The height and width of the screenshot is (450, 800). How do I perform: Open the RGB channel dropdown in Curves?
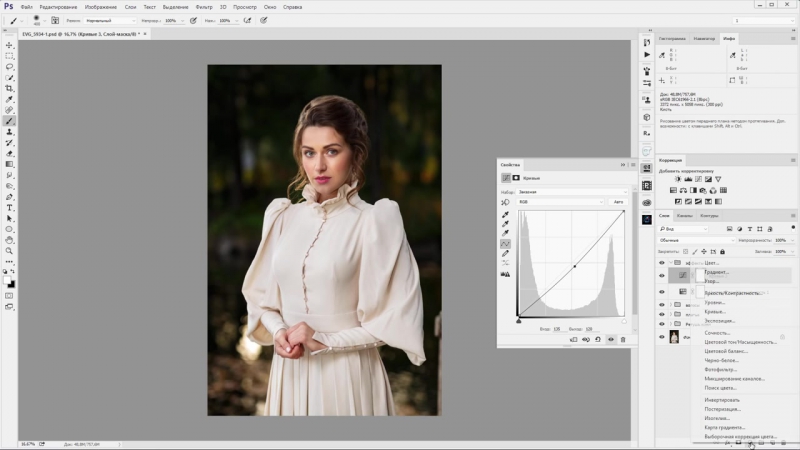point(560,202)
